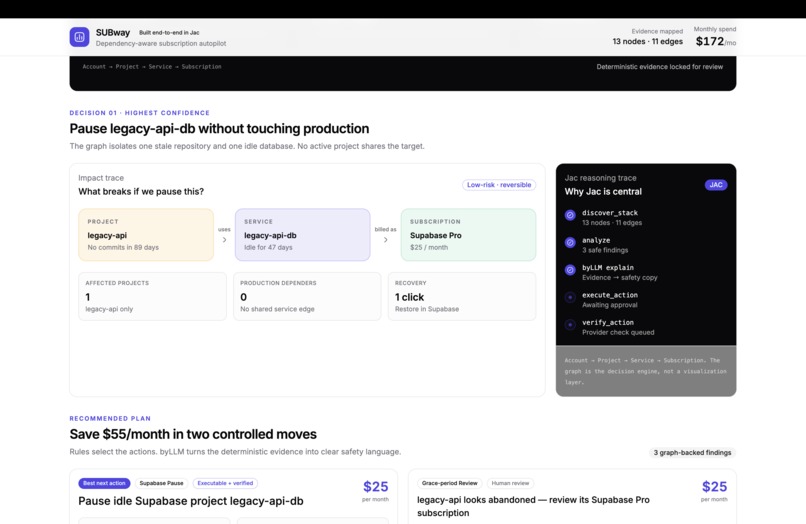Click the arrow under 'billed as' label
Image resolution: width=806 pixels, height=524 pixels.
[386, 240]
